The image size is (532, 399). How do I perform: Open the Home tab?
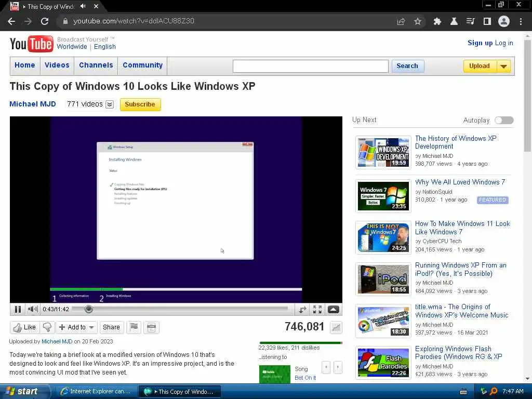pyautogui.click(x=25, y=65)
